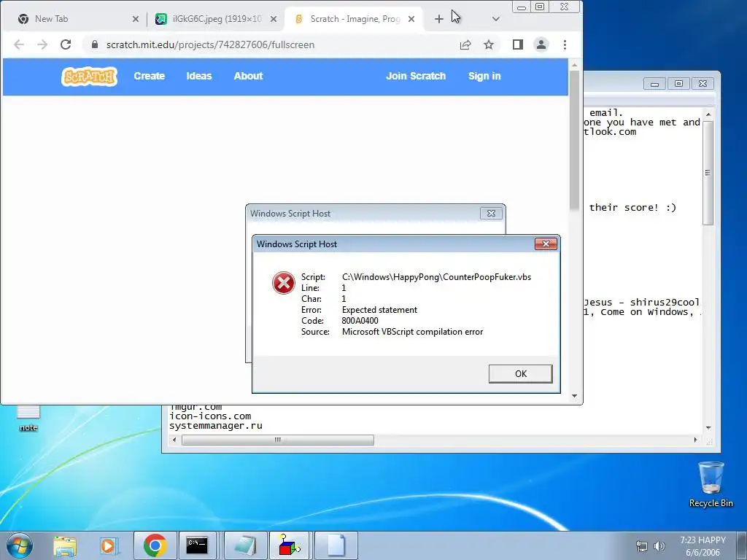Click the systemmanager.ru text line
This screenshot has width=747, height=560.
click(x=216, y=426)
